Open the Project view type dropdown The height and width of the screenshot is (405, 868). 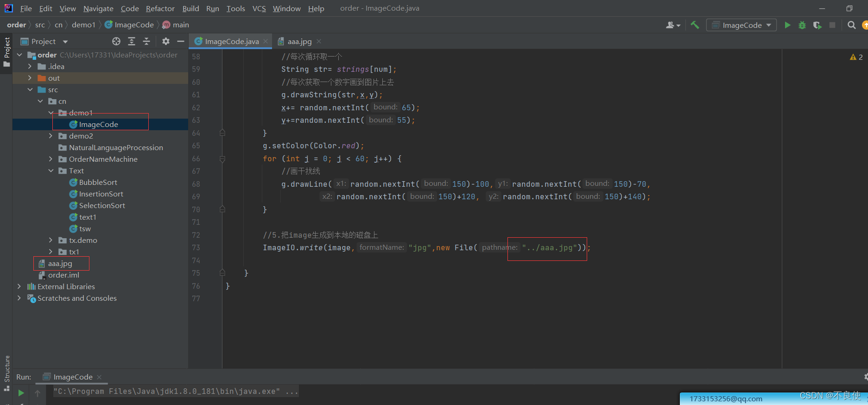click(x=65, y=42)
